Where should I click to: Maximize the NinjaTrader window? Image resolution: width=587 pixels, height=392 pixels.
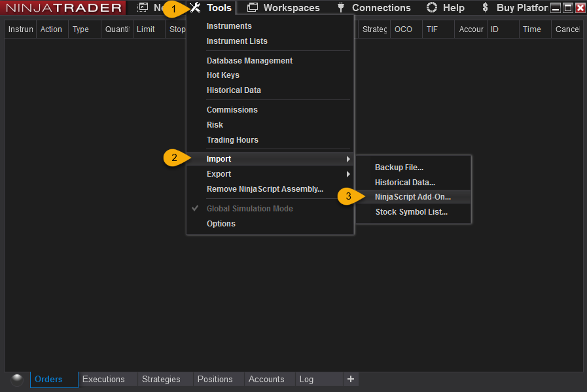568,7
